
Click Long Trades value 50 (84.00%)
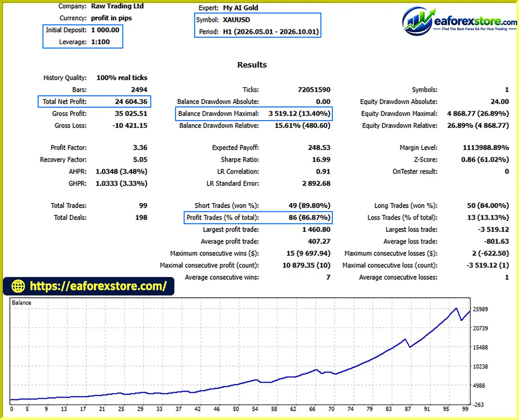tap(488, 206)
